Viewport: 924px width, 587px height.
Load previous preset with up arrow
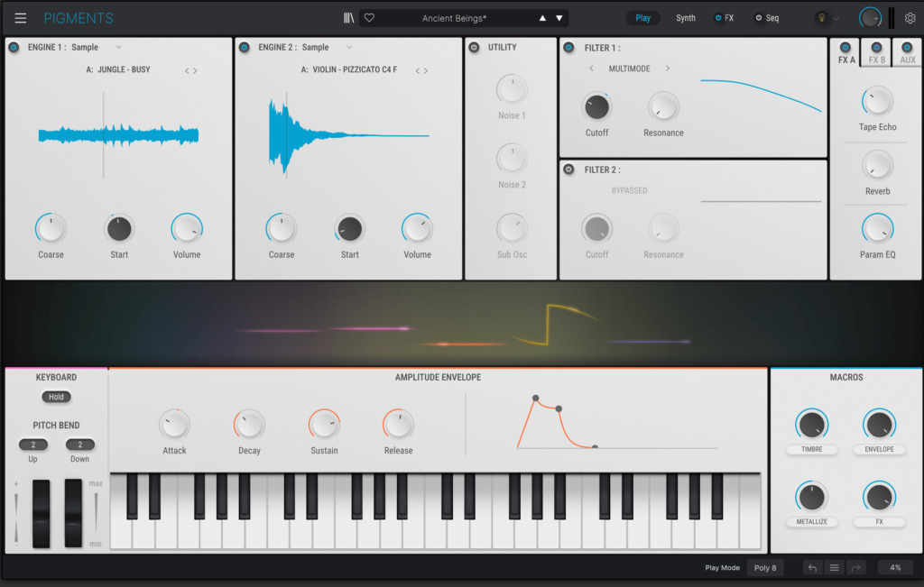(542, 18)
